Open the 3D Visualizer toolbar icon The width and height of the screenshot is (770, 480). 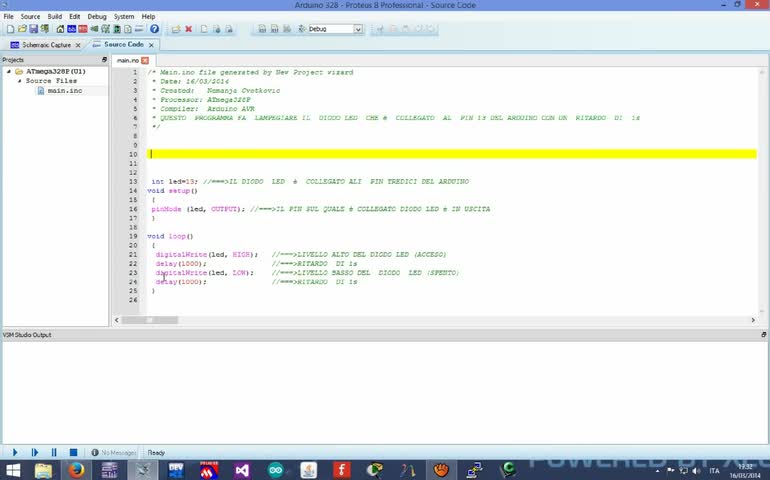tap(94, 29)
